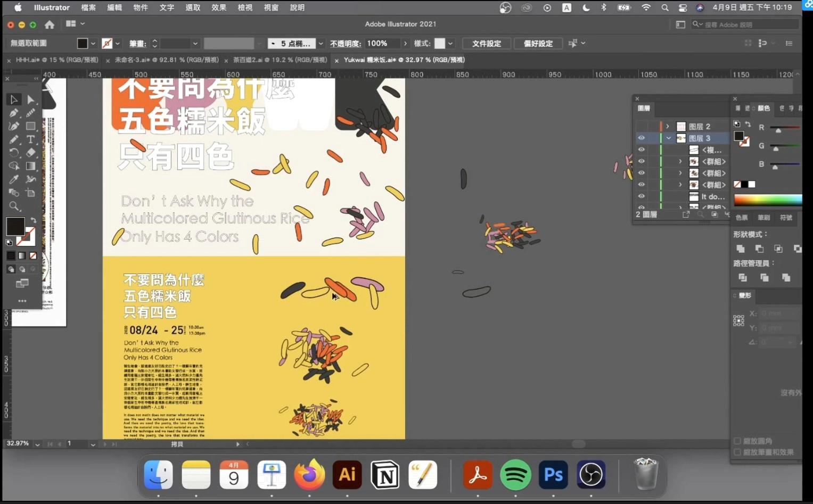813x504 pixels.
Task: Hide the 图层 3 layer
Action: [642, 138]
